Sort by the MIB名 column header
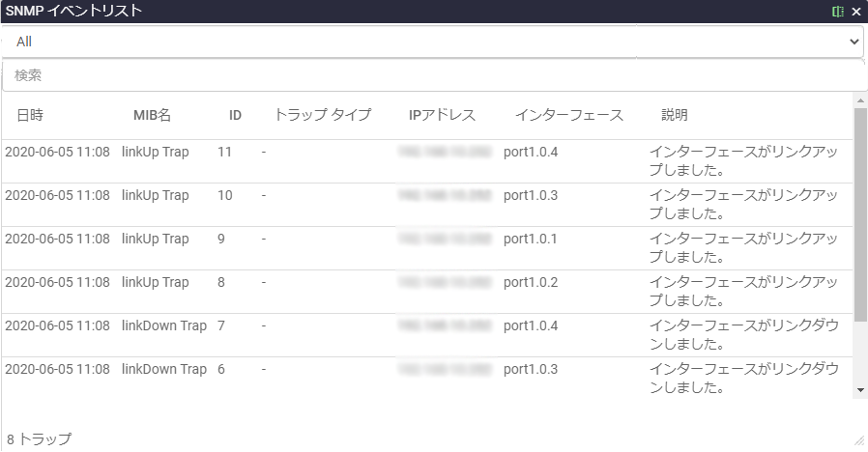 coord(152,115)
